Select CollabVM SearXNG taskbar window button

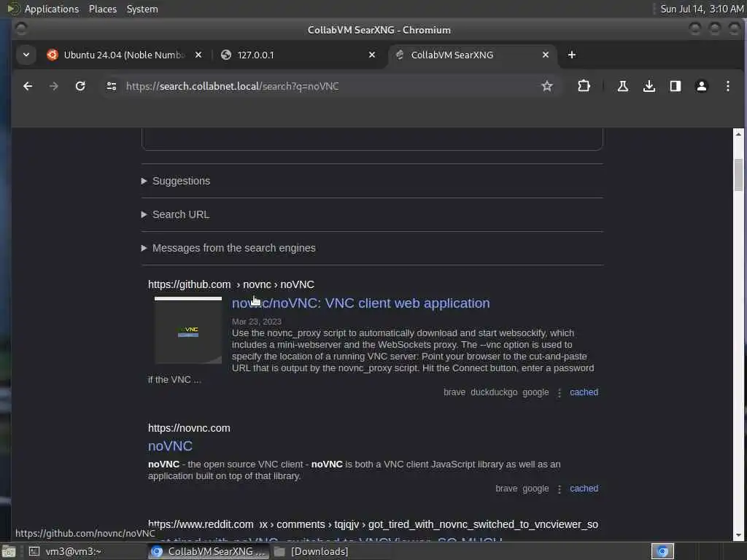coord(209,551)
